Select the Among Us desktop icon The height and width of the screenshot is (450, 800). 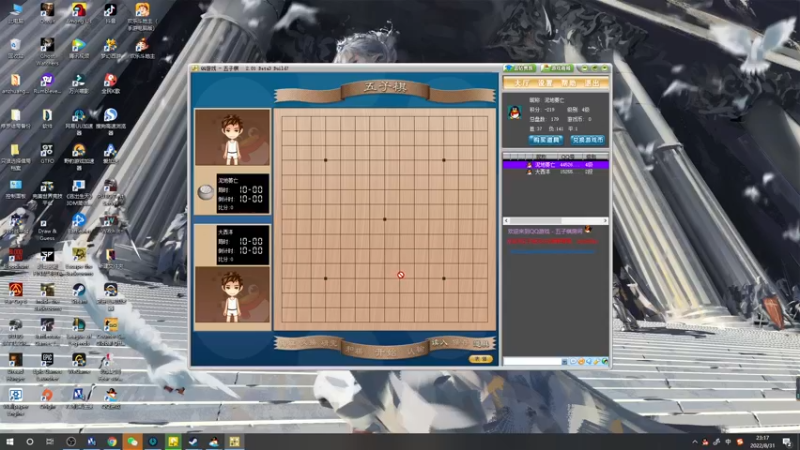click(79, 14)
